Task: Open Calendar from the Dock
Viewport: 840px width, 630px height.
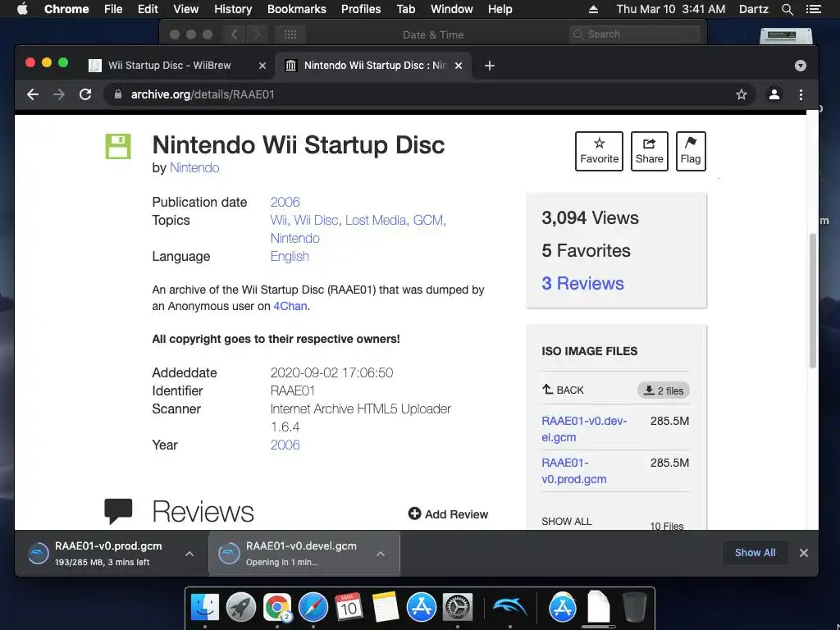Action: 349,607
